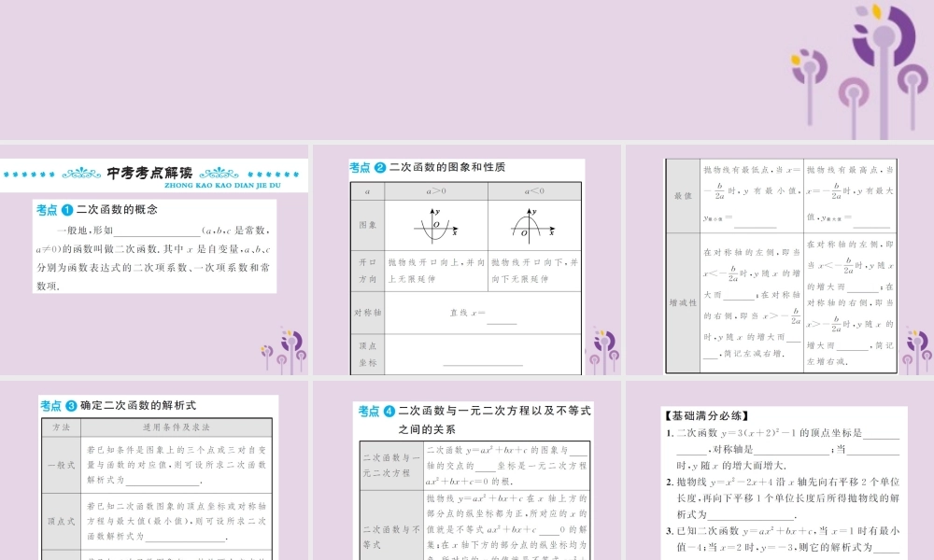Select the 一般式 row label

pos(61,465)
